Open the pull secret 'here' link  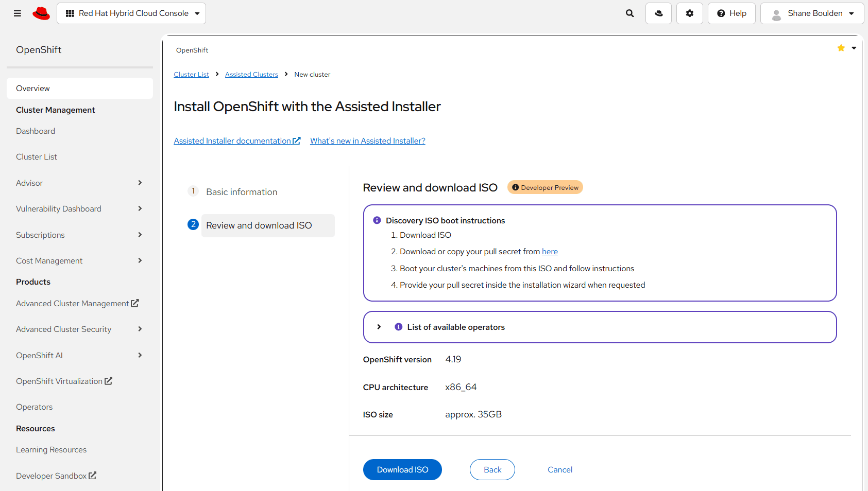click(550, 252)
